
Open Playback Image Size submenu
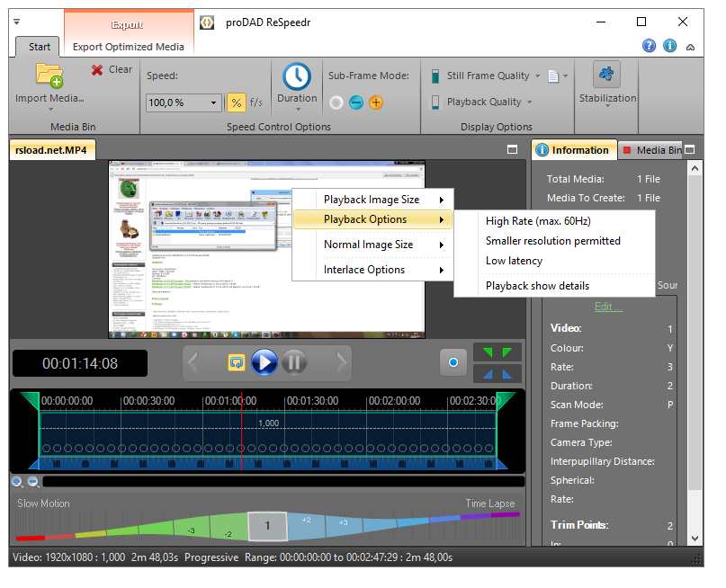tap(372, 200)
